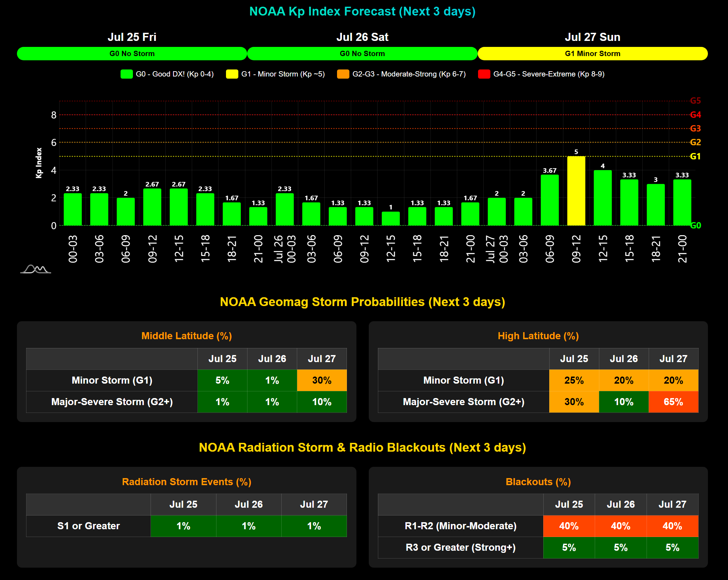This screenshot has height=580, width=728.
Task: Click the Middle Latitude Jul 25 column header
Action: click(x=222, y=359)
